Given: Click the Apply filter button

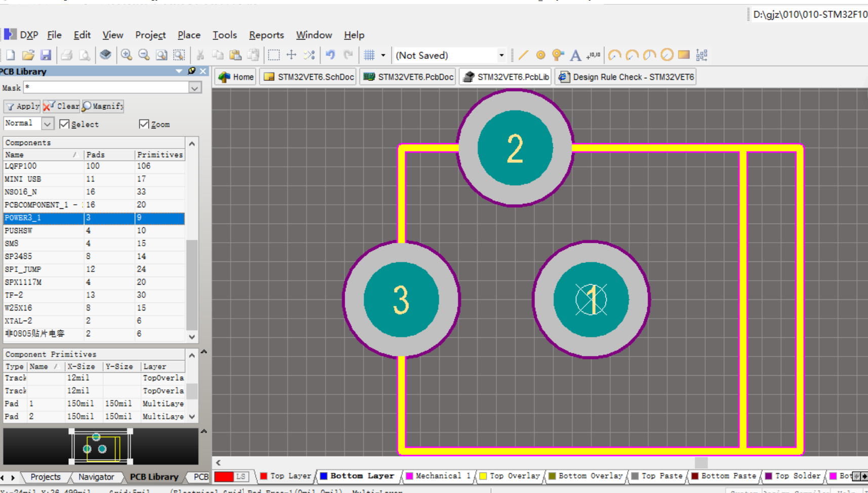Looking at the screenshot, I should 22,106.
